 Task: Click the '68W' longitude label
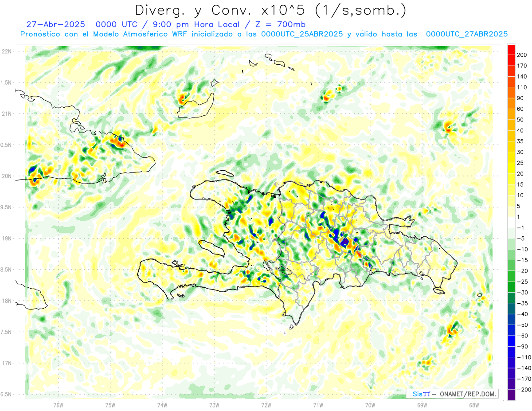474,404
